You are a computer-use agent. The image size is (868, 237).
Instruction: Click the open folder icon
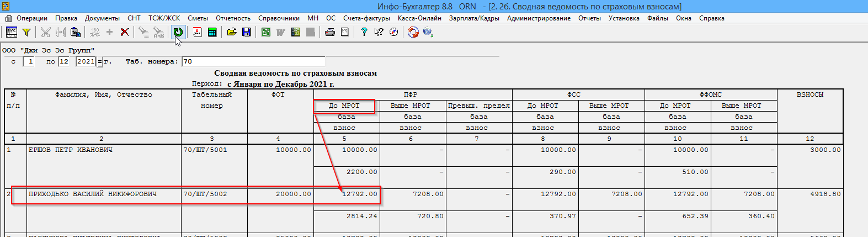coord(232,32)
